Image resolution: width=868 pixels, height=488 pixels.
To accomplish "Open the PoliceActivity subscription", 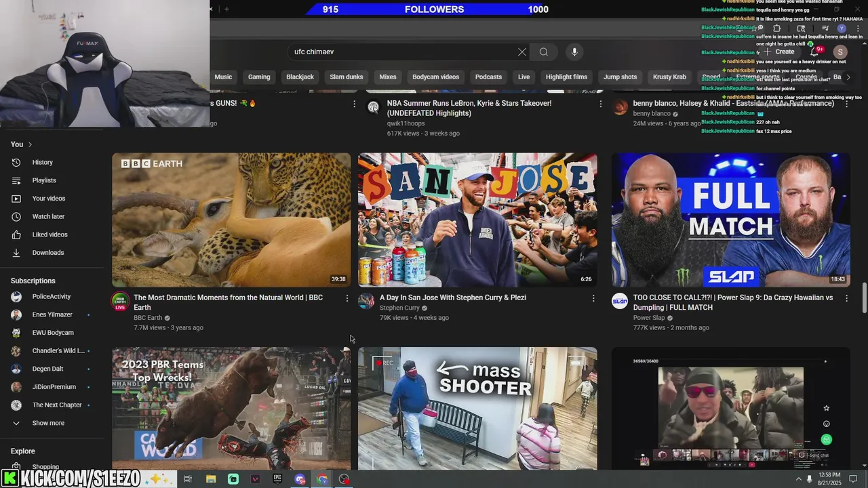I will pos(51,297).
